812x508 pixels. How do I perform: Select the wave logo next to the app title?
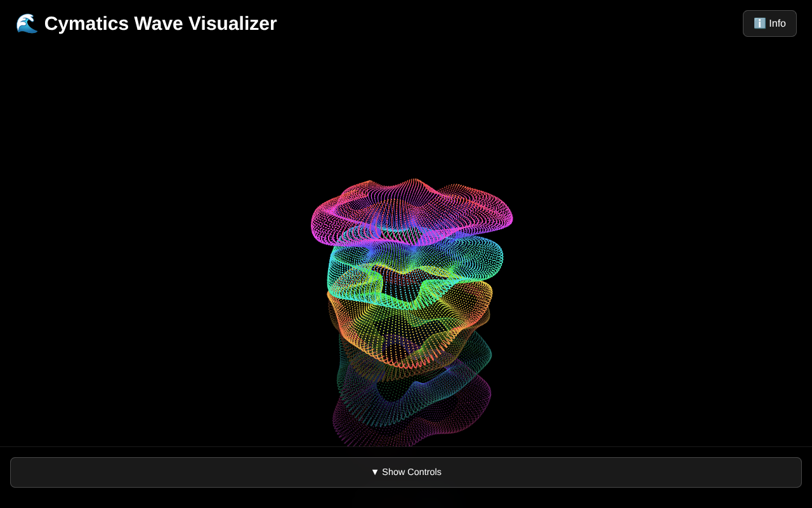pyautogui.click(x=25, y=23)
